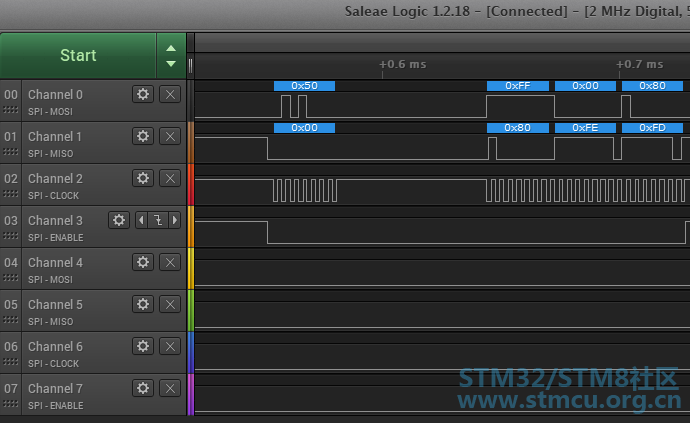This screenshot has height=423, width=690.
Task: Click the Channel 1 name label
Action: [x=55, y=136]
